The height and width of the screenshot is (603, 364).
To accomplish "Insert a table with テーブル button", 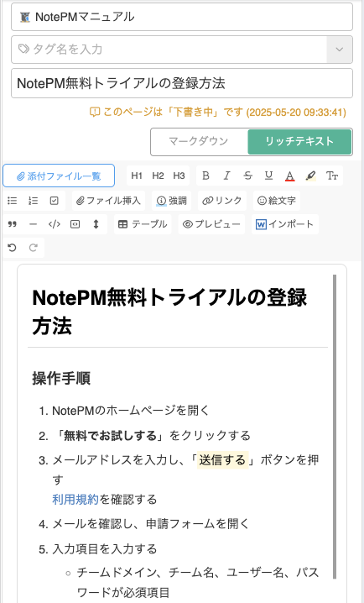I will click(x=143, y=224).
